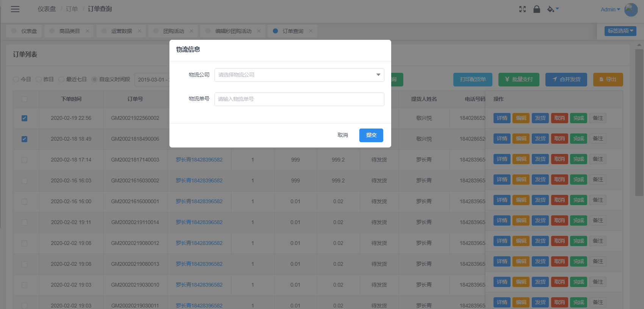The height and width of the screenshot is (309, 644).
Task: Click 编辑 for order GM20020219030010
Action: coord(521,282)
